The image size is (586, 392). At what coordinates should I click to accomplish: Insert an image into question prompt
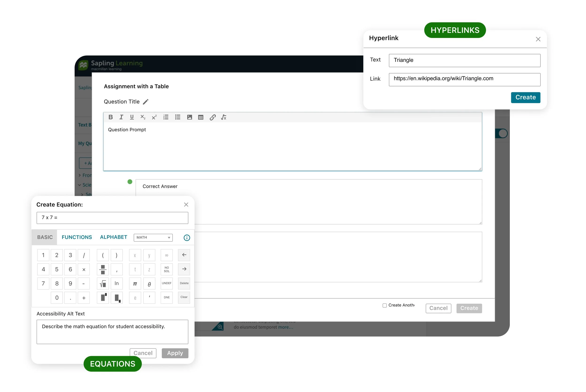(x=190, y=117)
